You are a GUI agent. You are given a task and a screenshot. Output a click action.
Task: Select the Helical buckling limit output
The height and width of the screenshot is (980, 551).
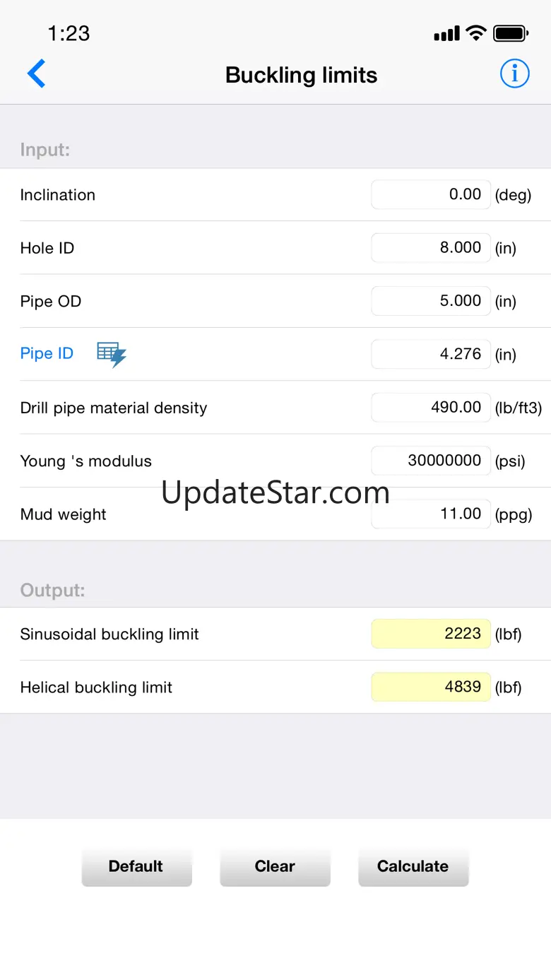tap(430, 687)
